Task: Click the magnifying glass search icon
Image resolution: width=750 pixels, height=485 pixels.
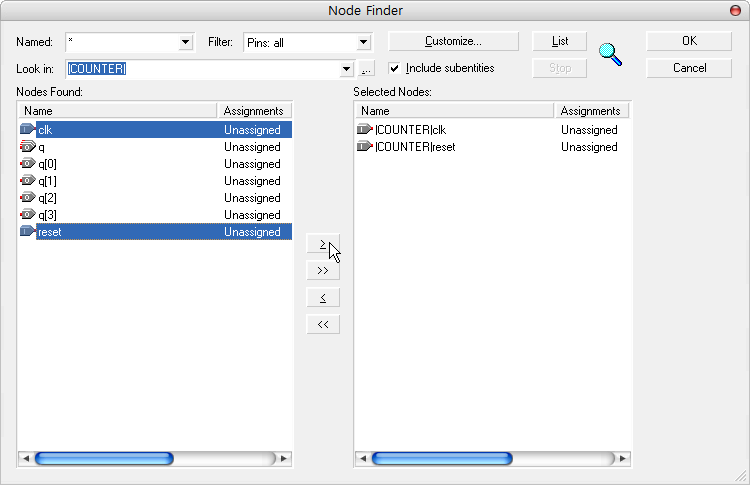Action: tap(610, 54)
